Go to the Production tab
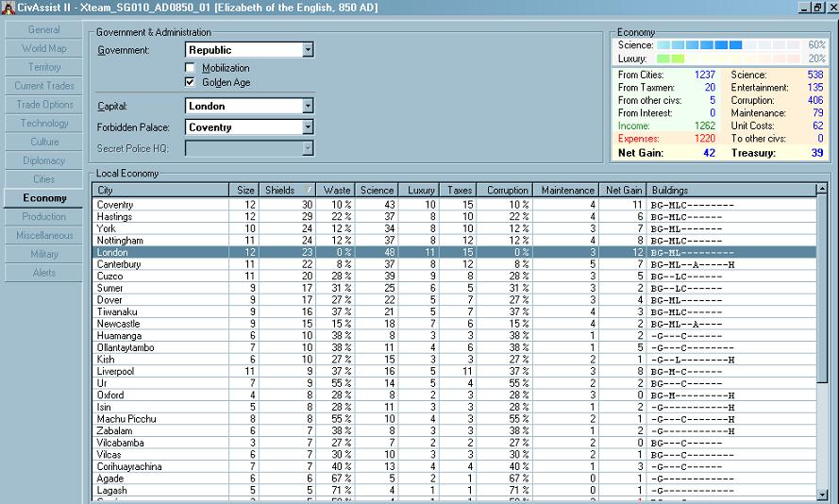 coord(43,217)
